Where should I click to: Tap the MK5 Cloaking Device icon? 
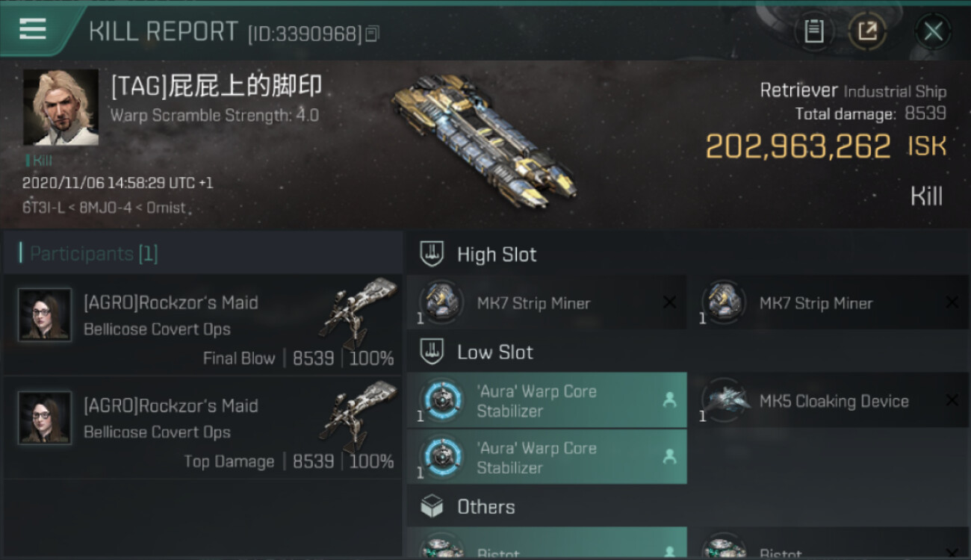[x=723, y=401]
